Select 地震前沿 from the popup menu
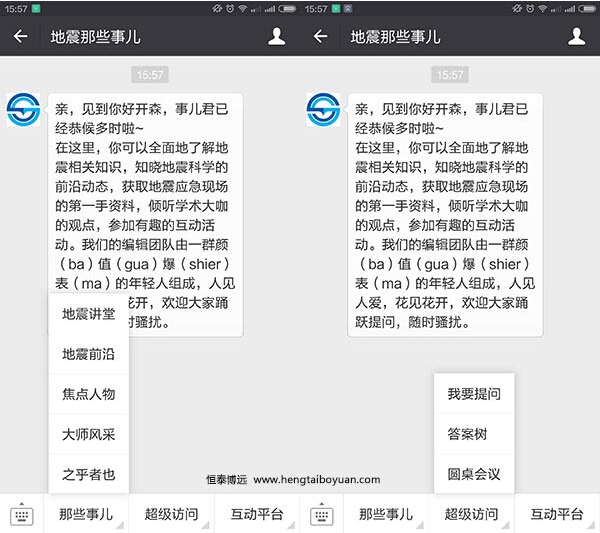600x533 pixels. tap(89, 354)
